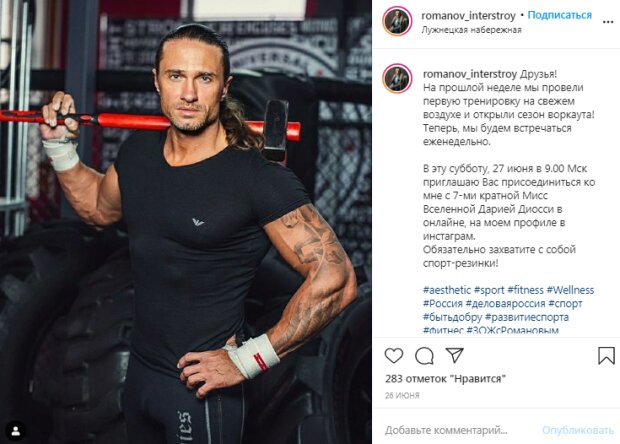Image resolution: width=620 pixels, height=444 pixels.
Task: Open the #Wellness hashtag
Action: point(570,290)
